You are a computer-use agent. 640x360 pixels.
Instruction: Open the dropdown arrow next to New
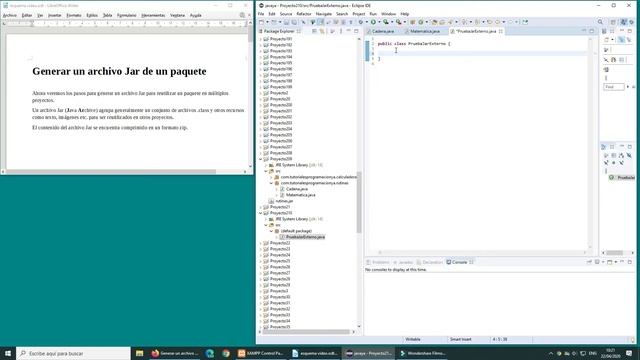[267, 22]
